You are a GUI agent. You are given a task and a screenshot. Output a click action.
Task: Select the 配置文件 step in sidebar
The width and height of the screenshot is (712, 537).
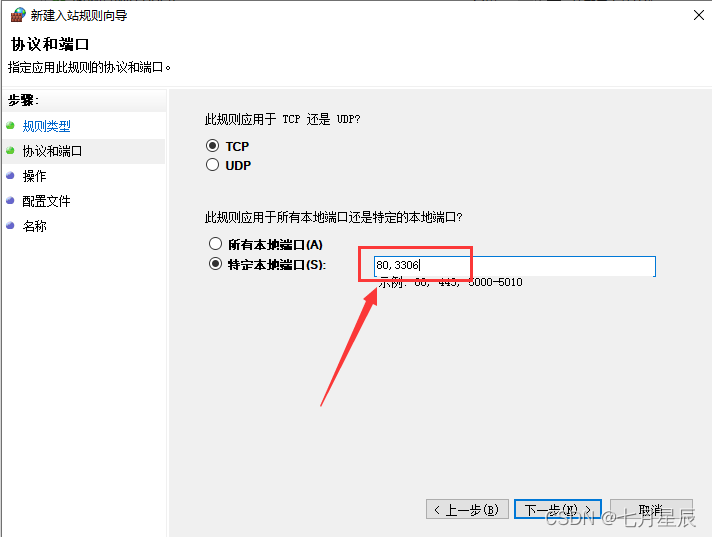pos(46,201)
